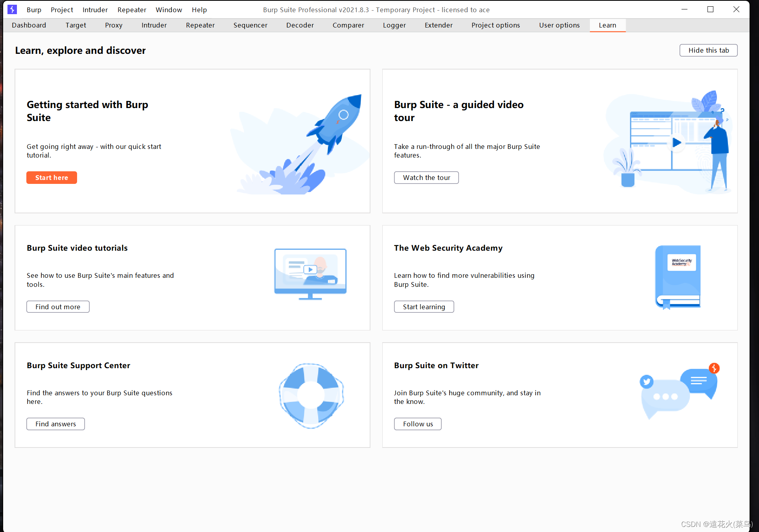The height and width of the screenshot is (532, 759).
Task: Open the User options tab
Action: point(559,25)
